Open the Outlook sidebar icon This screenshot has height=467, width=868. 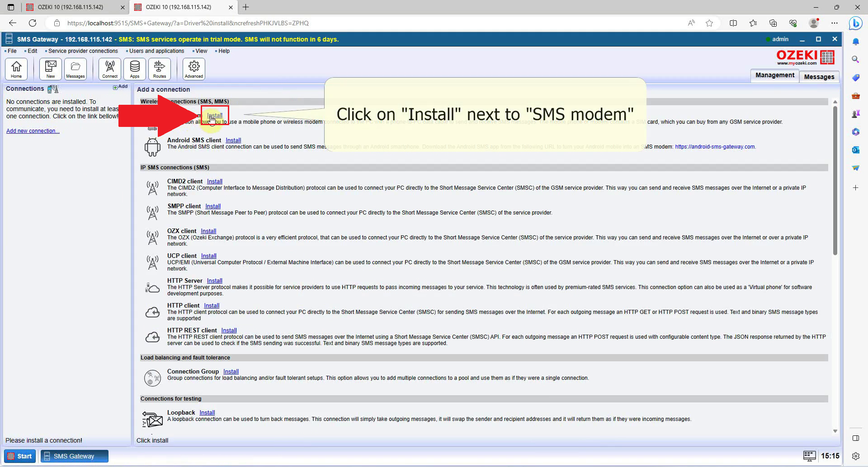[x=855, y=150]
